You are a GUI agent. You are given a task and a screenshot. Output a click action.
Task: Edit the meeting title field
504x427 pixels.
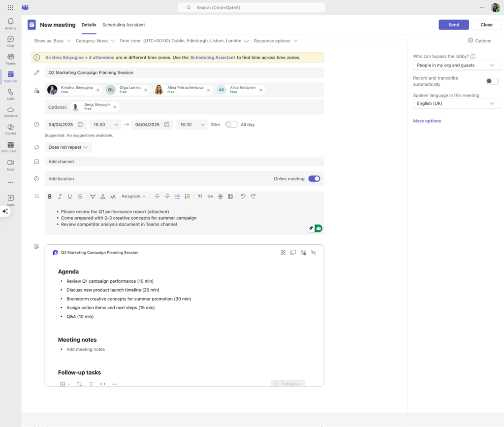coord(184,73)
